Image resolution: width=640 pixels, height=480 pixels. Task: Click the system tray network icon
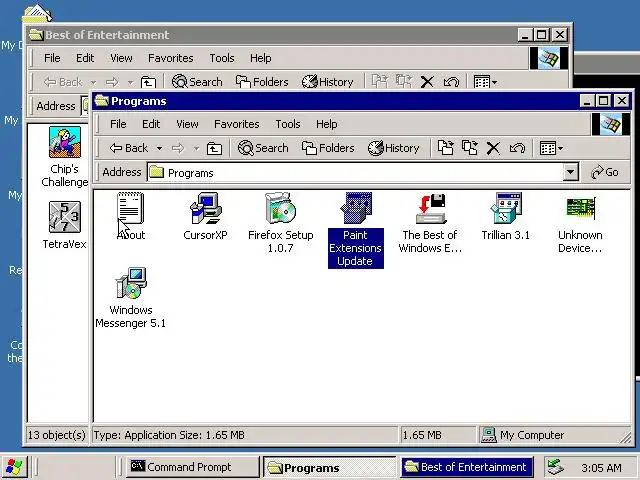click(x=556, y=467)
